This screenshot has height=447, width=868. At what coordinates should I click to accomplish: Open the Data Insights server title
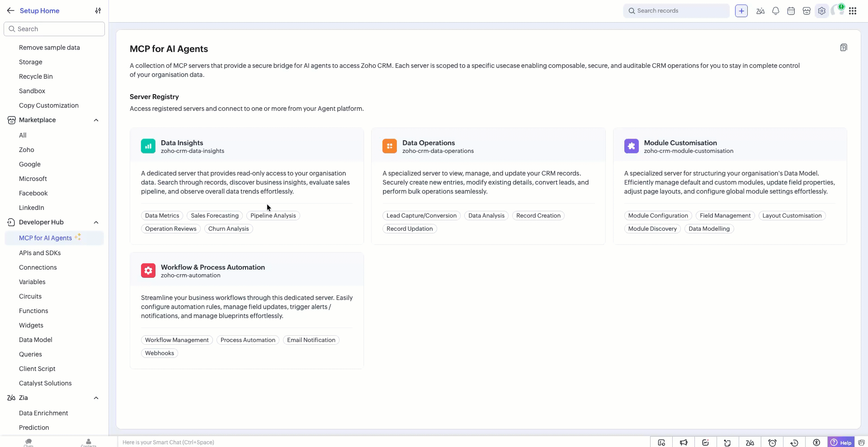pos(182,143)
